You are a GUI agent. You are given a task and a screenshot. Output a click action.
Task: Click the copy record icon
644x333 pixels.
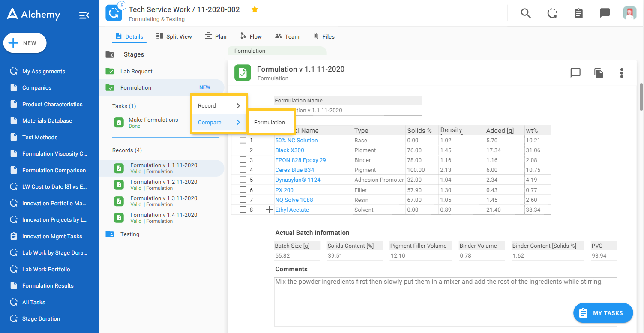pos(599,73)
